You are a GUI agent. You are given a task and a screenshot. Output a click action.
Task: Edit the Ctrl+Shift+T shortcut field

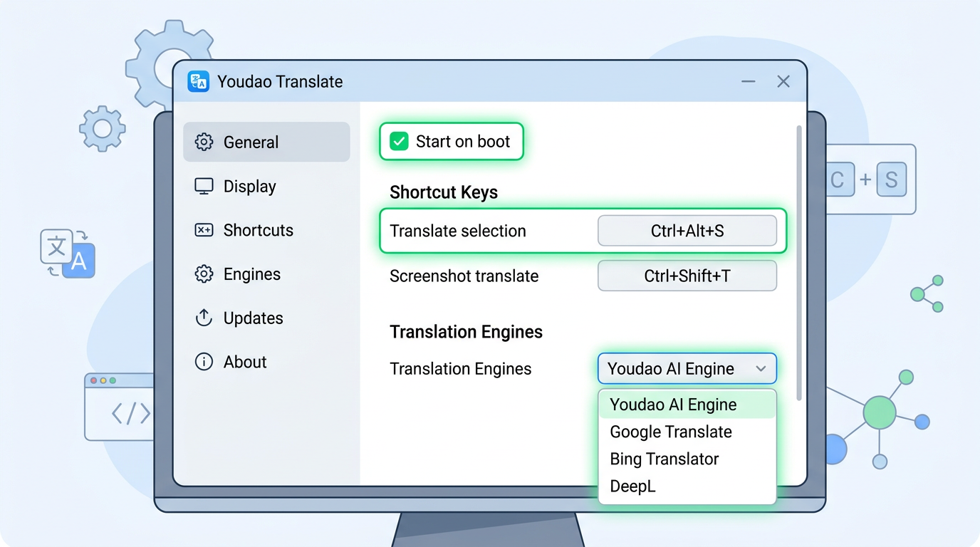pos(687,276)
